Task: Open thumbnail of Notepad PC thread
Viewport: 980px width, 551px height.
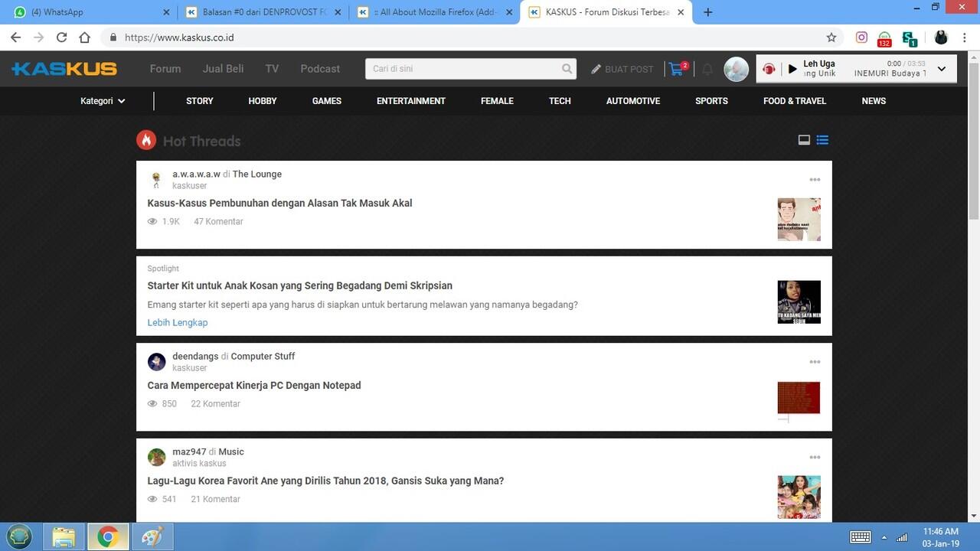Action: click(x=799, y=399)
